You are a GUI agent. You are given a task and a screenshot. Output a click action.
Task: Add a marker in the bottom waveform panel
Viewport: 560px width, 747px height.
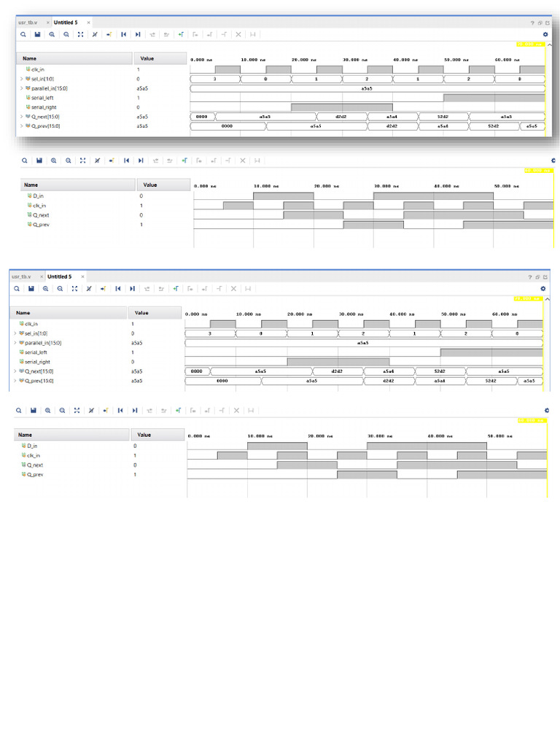coord(178,410)
